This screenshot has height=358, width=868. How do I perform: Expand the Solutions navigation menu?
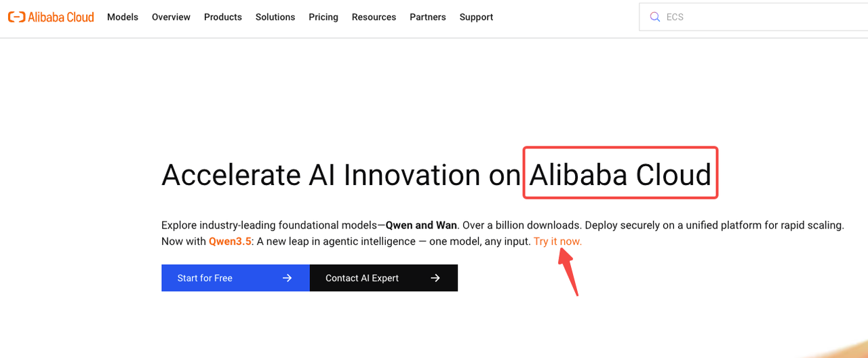[x=275, y=17]
